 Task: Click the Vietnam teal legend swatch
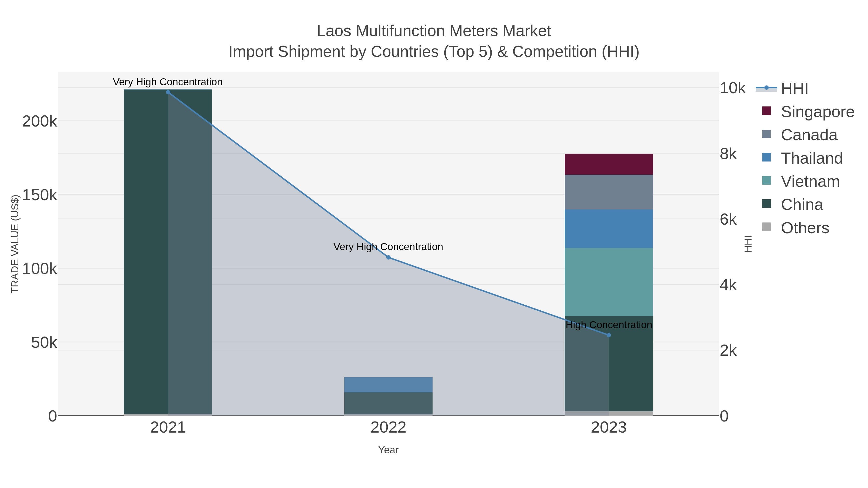766,180
